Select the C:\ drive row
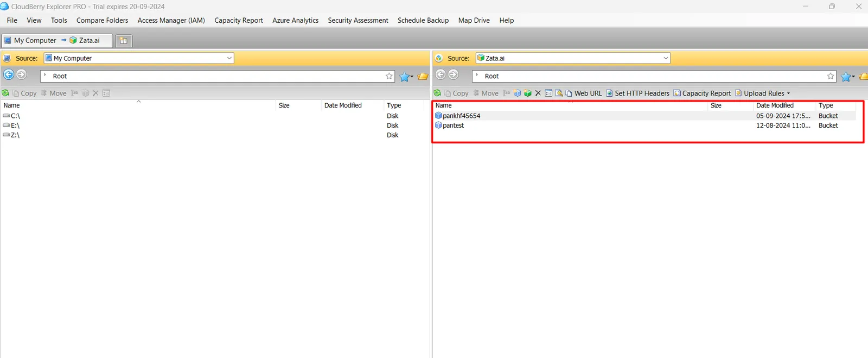 tap(213, 116)
